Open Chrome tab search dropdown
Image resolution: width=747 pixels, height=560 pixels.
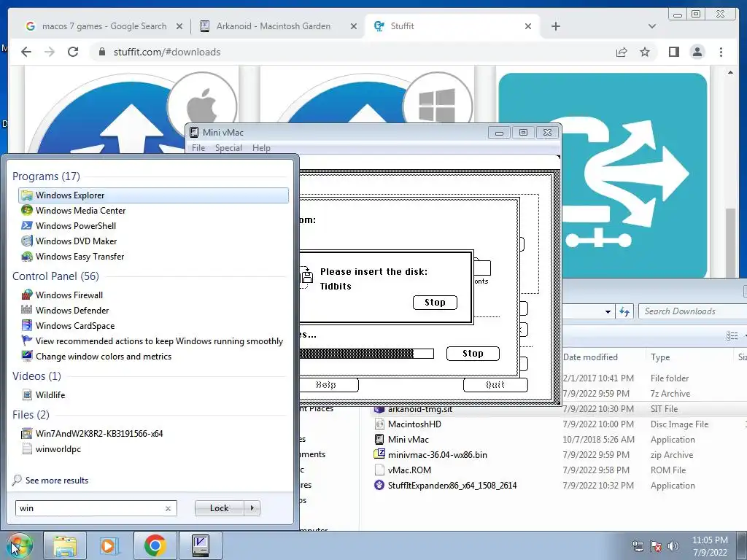click(x=651, y=26)
